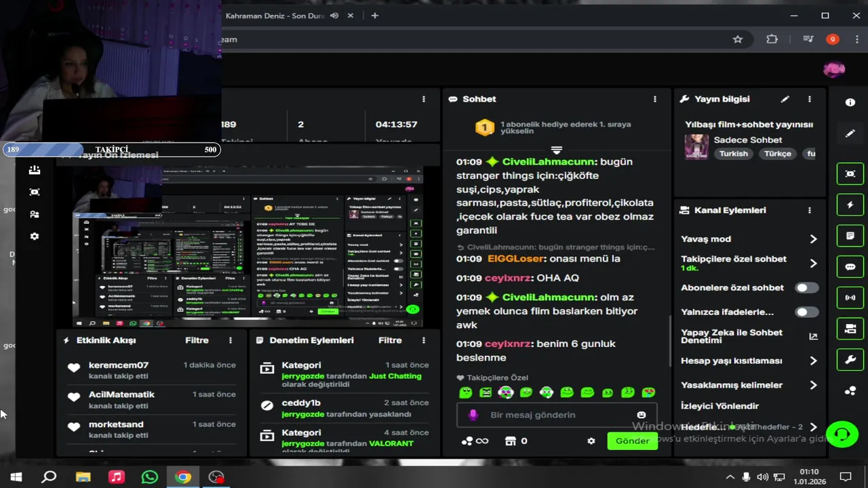Expand Hesap yaşı kısıtlaması settings
Screen dimensions: 868x488
coord(813,361)
